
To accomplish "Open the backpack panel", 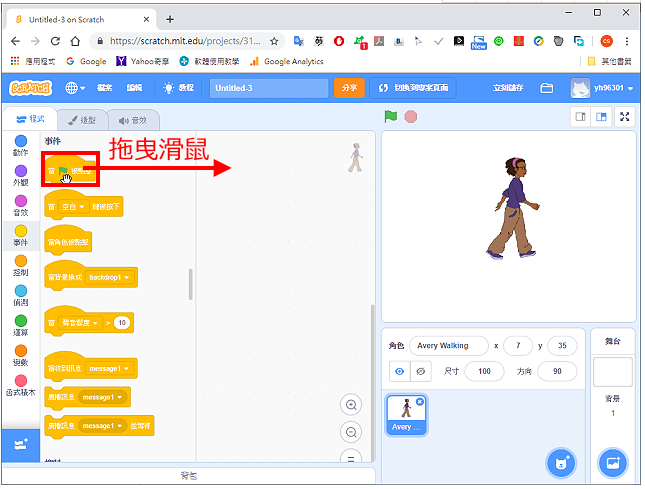I will point(189,476).
